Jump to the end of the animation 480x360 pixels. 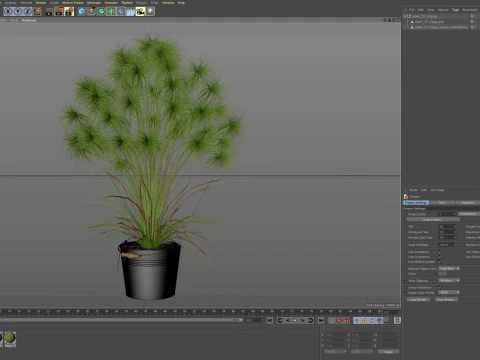(x=321, y=320)
